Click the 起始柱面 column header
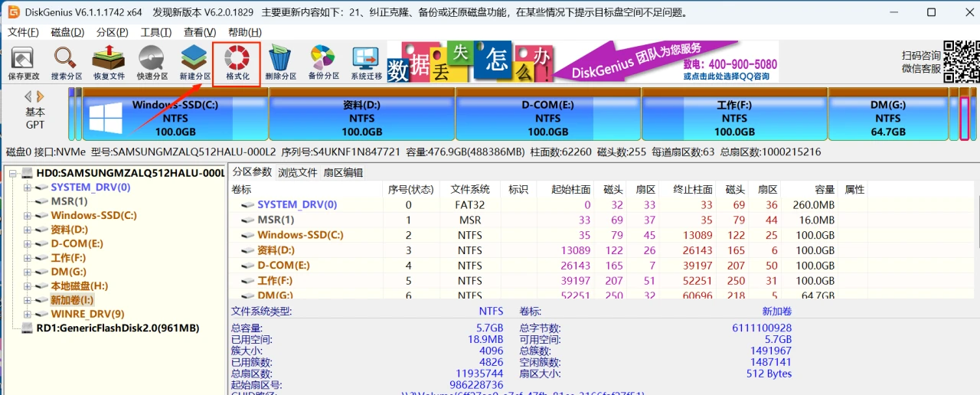980x395 pixels. pos(565,189)
